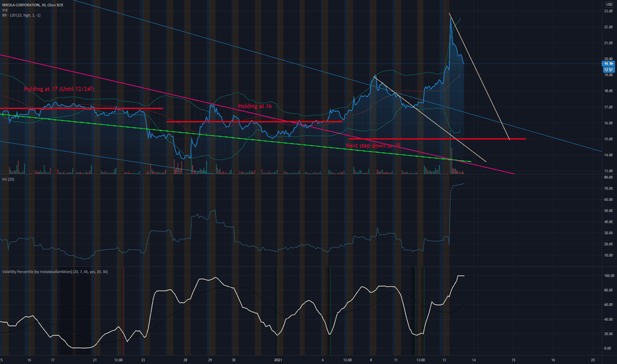This screenshot has height=364, width=617.
Task: Click date 23 on the time axis
Action: 143,360
